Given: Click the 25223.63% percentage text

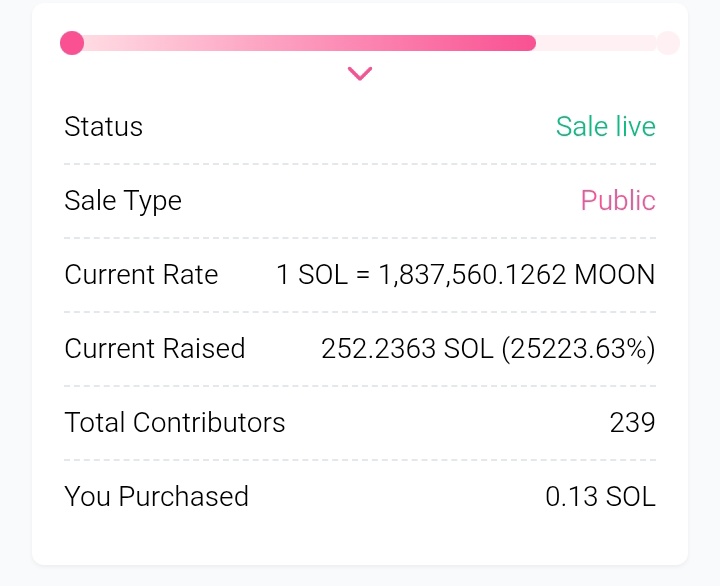Looking at the screenshot, I should pyautogui.click(x=578, y=349).
